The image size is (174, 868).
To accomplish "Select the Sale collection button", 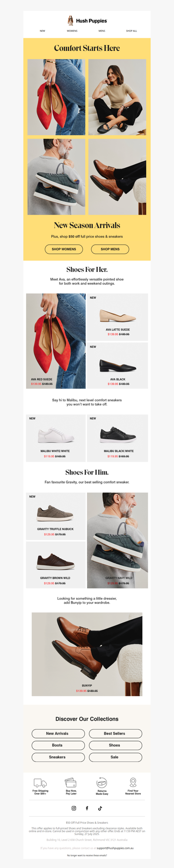I will click(115, 757).
